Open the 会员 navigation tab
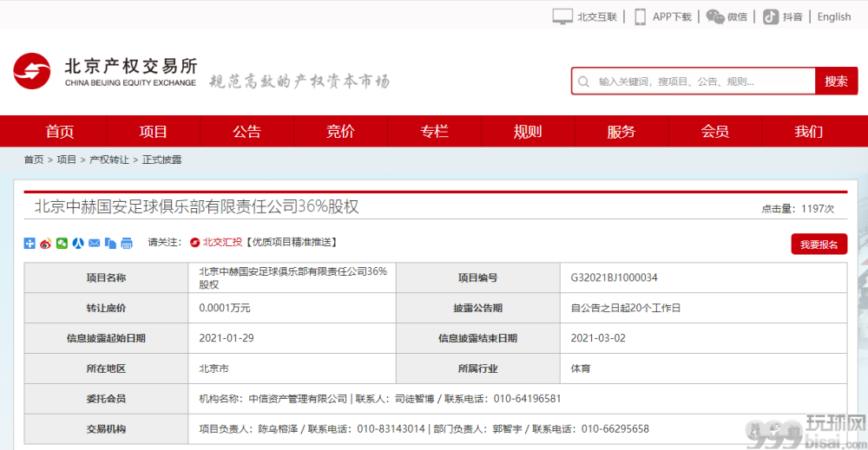The image size is (868, 450). [714, 131]
